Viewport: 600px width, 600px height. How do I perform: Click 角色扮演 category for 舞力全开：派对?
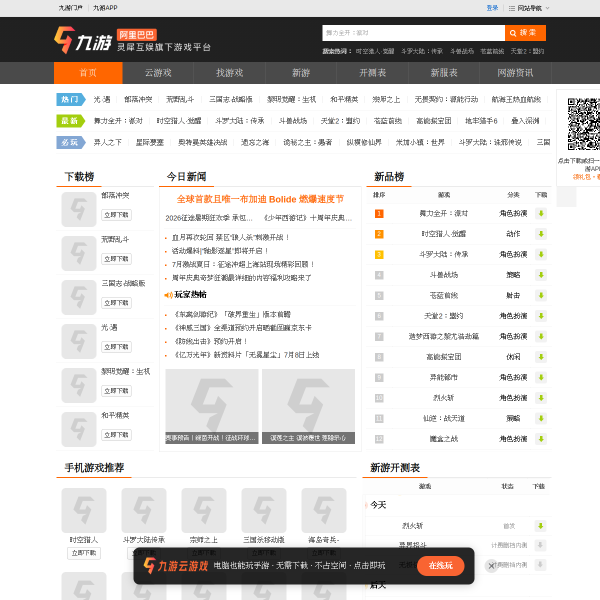pos(513,214)
